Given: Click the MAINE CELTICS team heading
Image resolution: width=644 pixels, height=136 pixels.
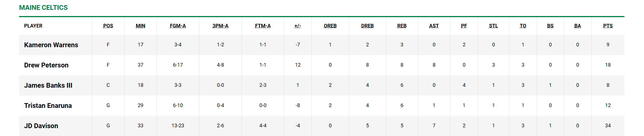Looking at the screenshot, I should (x=43, y=8).
